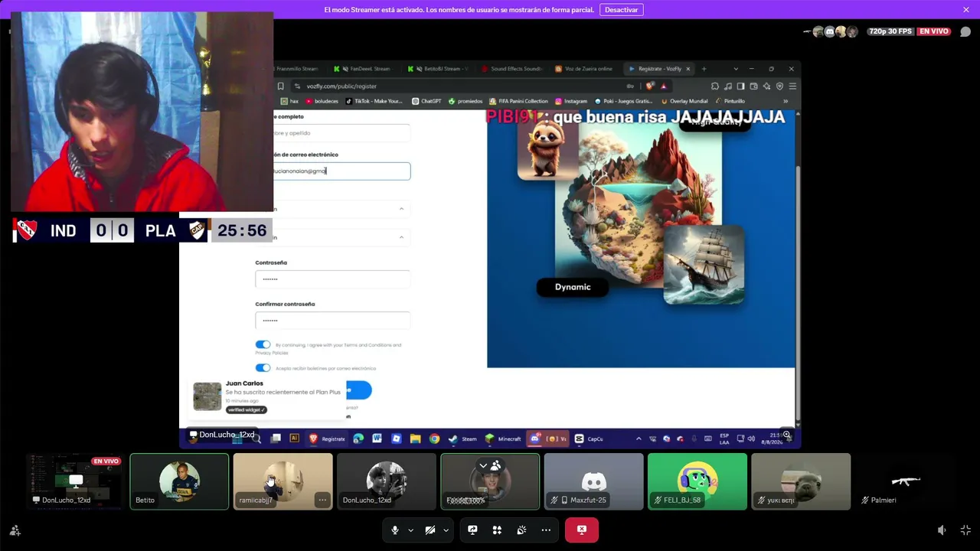The image size is (980, 551).
Task: Select Palmieri participant tile
Action: [x=904, y=481]
